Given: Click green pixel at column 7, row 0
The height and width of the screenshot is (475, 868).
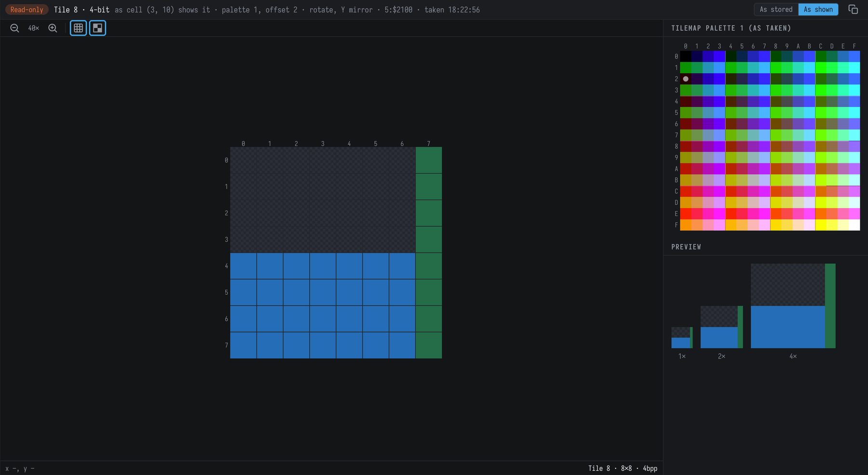Looking at the screenshot, I should (429, 160).
